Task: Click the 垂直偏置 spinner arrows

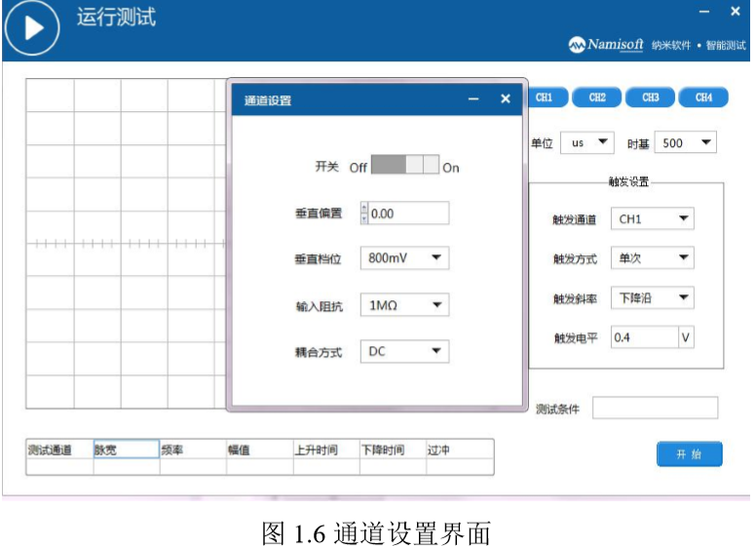Action: [x=364, y=213]
